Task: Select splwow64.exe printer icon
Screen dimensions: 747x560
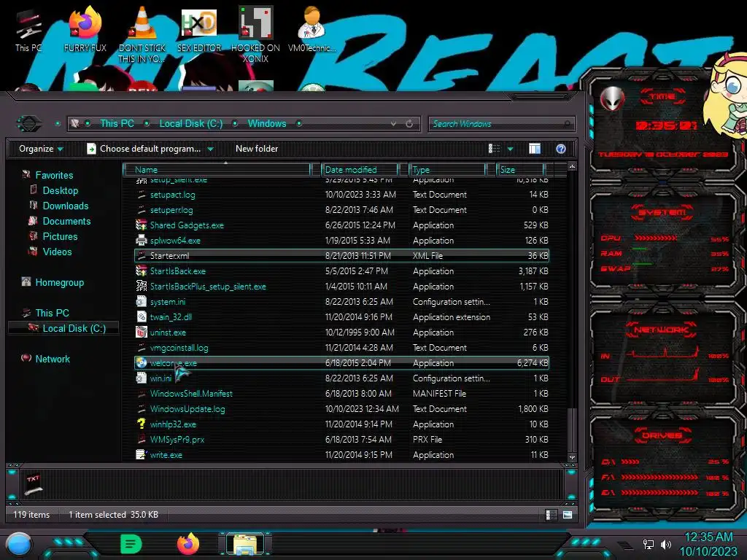Action: (x=141, y=240)
